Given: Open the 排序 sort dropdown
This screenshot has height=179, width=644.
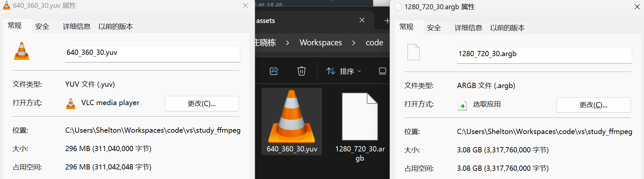Looking at the screenshot, I should [x=344, y=71].
